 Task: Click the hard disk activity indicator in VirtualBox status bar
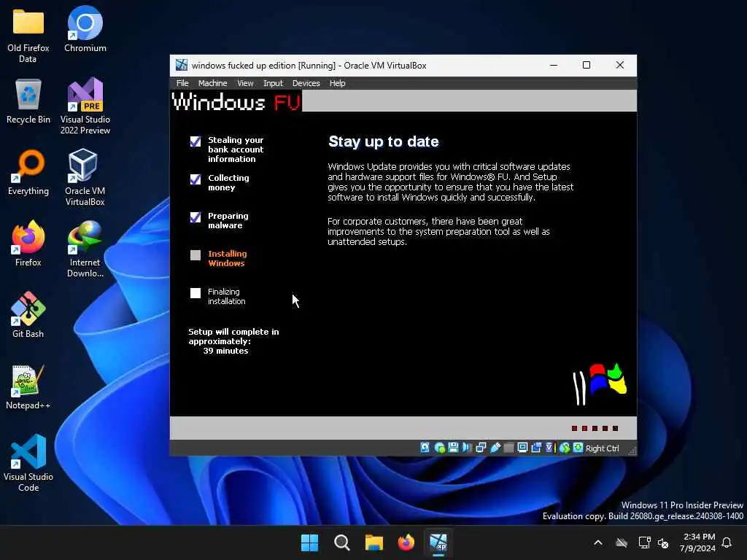coord(425,448)
